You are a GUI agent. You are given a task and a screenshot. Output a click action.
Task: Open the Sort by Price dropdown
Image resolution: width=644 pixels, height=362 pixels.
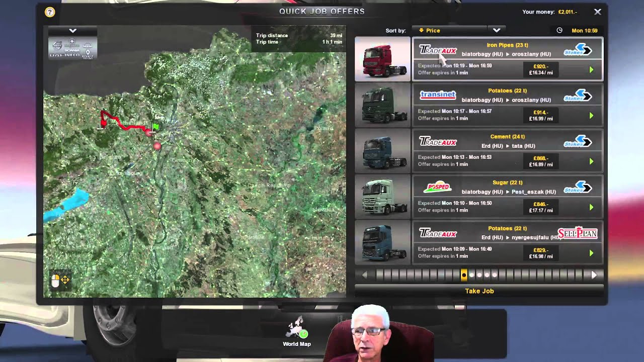point(450,31)
